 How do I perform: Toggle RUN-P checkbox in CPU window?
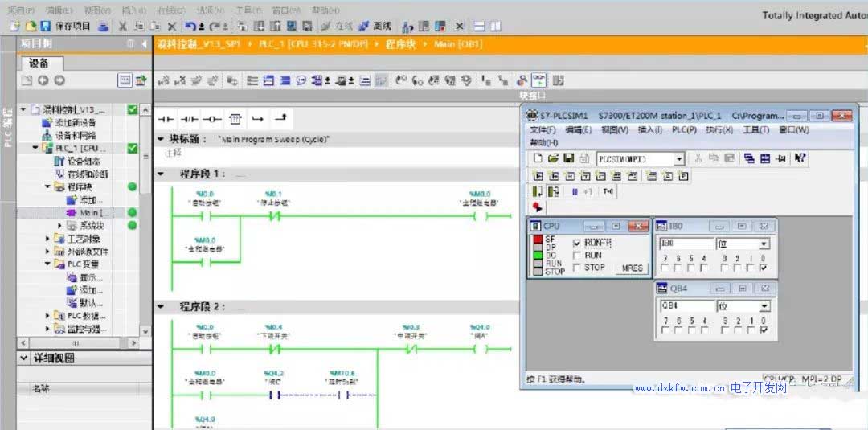(x=577, y=243)
